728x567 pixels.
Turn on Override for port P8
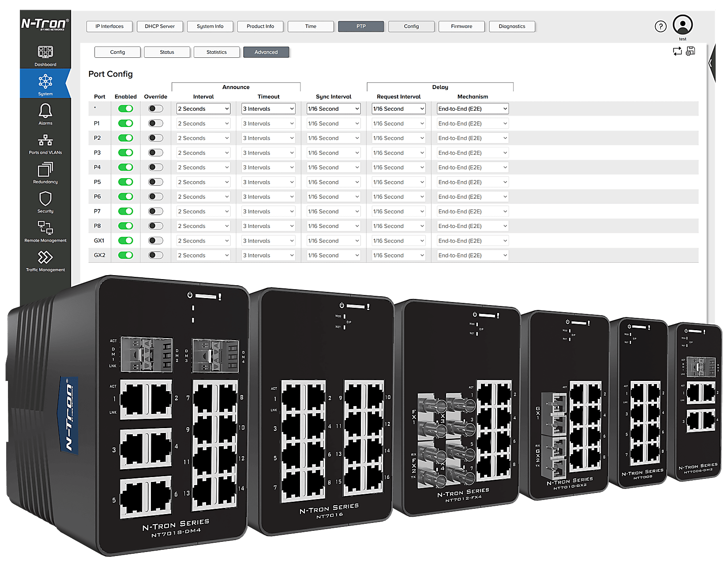tap(156, 226)
